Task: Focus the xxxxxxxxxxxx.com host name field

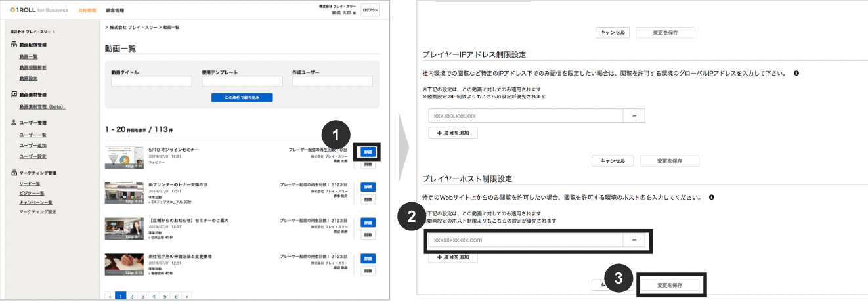Action: pos(525,240)
